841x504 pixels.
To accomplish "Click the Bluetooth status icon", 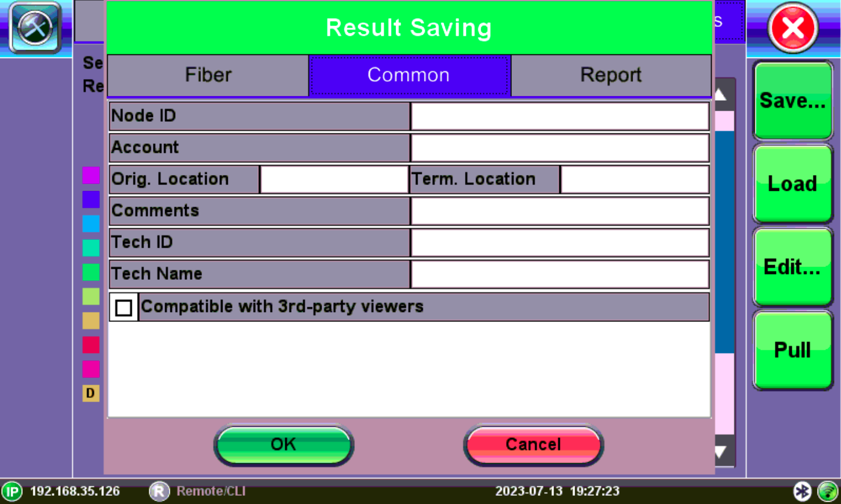I will [x=802, y=491].
